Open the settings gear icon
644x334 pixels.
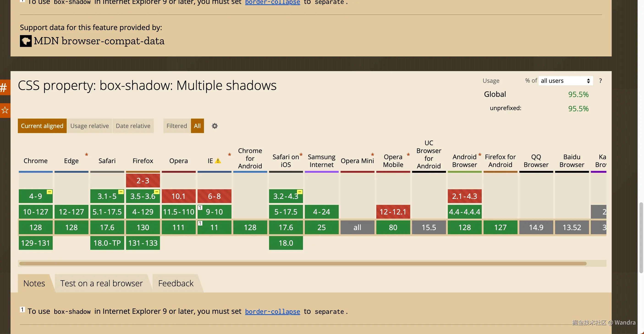click(215, 126)
